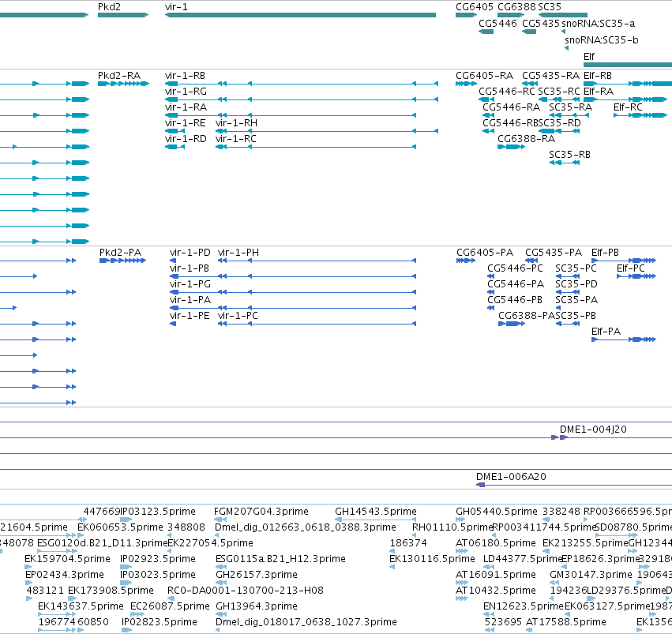The width and height of the screenshot is (672, 634).
Task: Click protein label SC35-PC
Action: (576, 268)
